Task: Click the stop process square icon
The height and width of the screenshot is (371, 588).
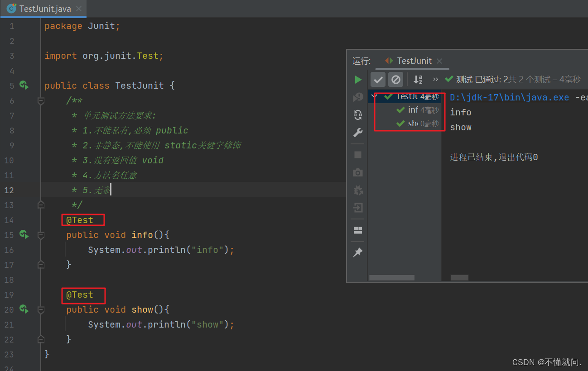Action: click(358, 154)
